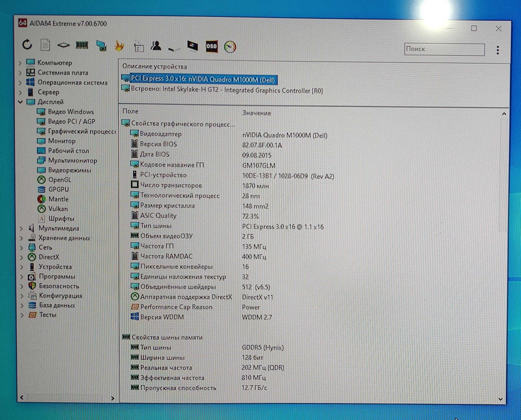Image resolution: width=521 pixels, height=420 pixels.
Task: Collapse the Дисплей tree node
Action: (21, 102)
